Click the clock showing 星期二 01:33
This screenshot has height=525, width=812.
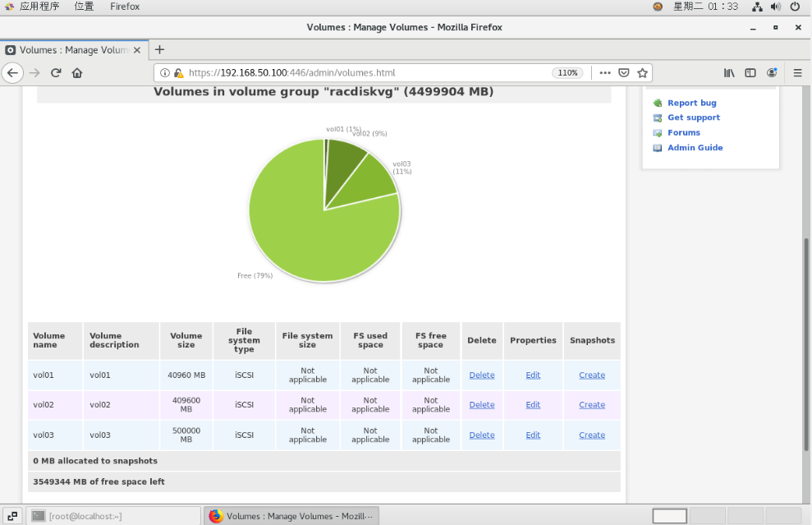(705, 7)
